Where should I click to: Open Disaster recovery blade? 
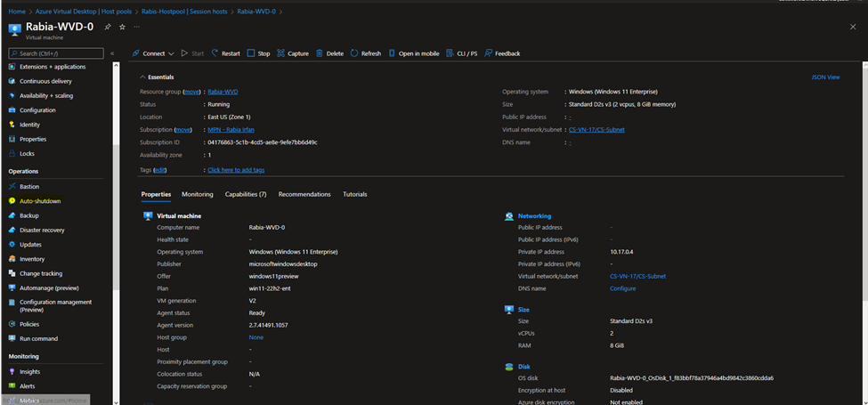(42, 231)
